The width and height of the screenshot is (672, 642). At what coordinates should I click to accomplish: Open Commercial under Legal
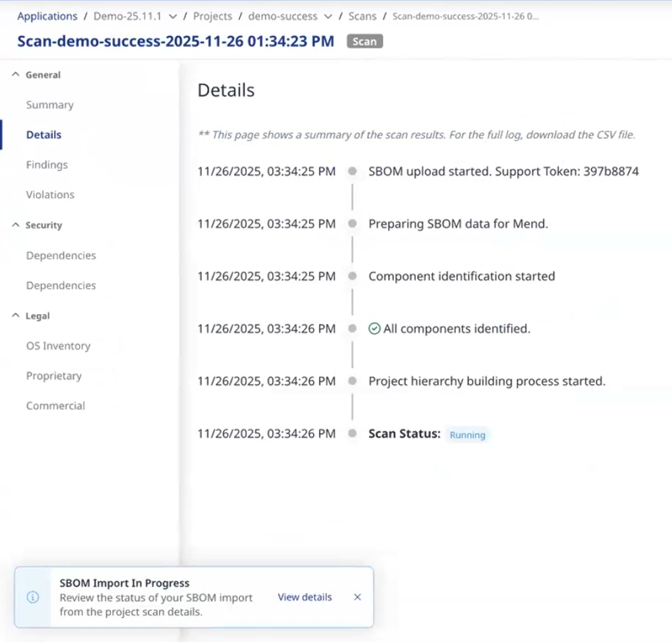(55, 406)
